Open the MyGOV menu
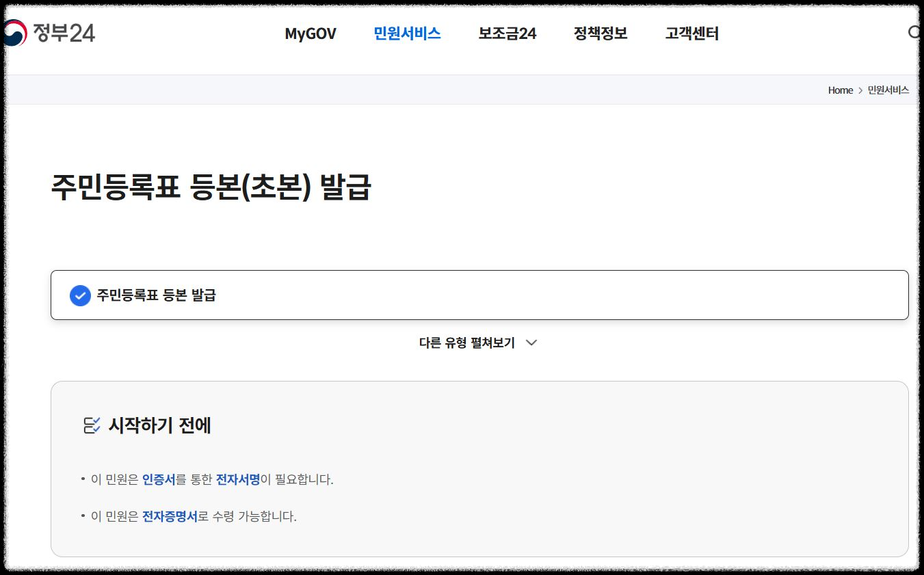924x575 pixels. coord(310,33)
